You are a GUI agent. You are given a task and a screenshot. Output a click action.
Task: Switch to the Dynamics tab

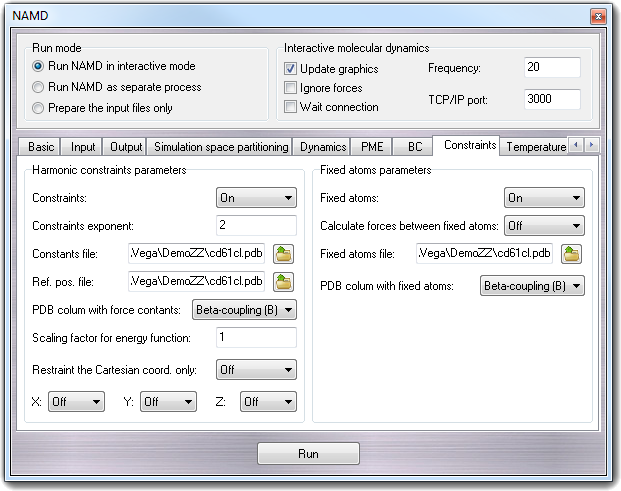tap(323, 147)
